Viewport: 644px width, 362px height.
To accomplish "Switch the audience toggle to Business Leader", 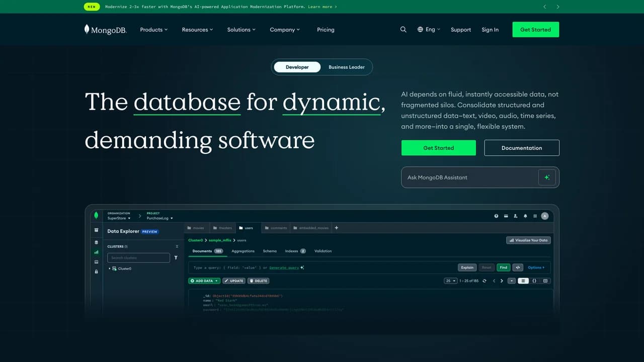I will (x=347, y=67).
